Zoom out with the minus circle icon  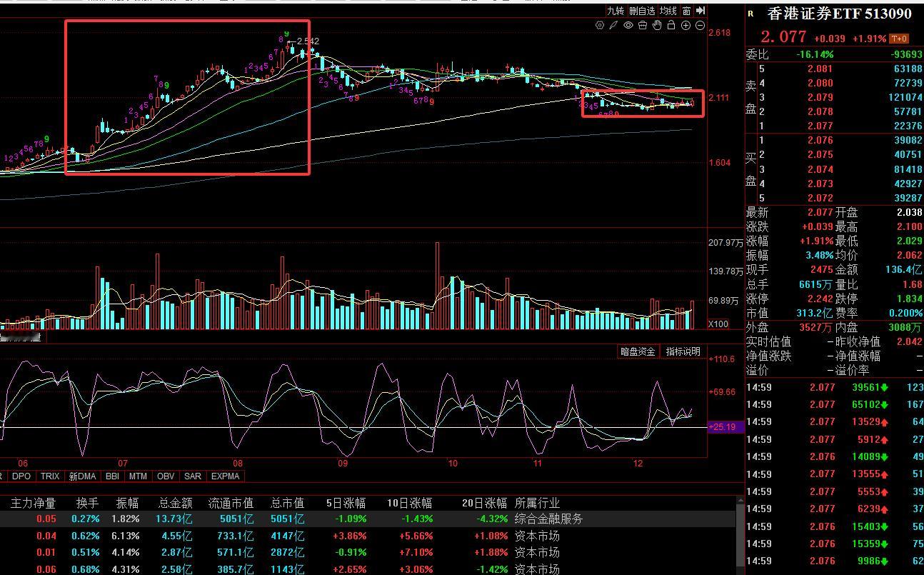[x=700, y=26]
